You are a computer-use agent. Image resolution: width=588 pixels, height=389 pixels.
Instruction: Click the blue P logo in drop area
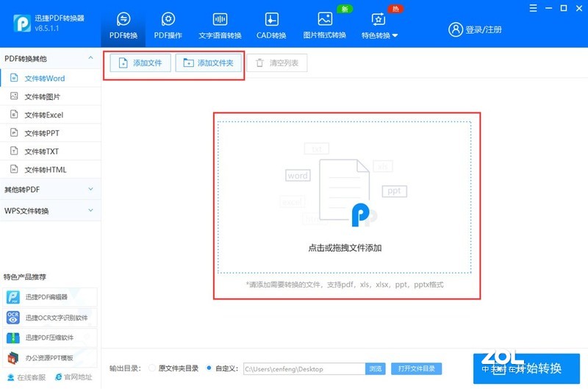point(360,215)
